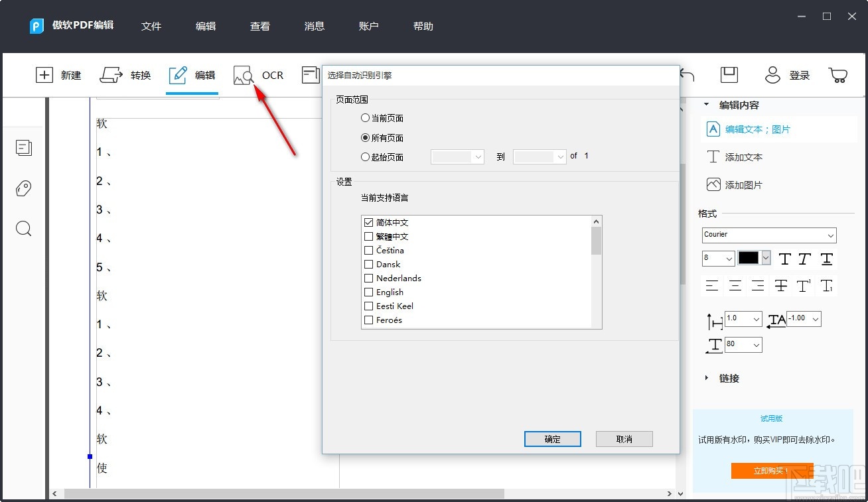Select the OCR tool in the toolbar
Screen dimensions: 868x502
[x=259, y=75]
